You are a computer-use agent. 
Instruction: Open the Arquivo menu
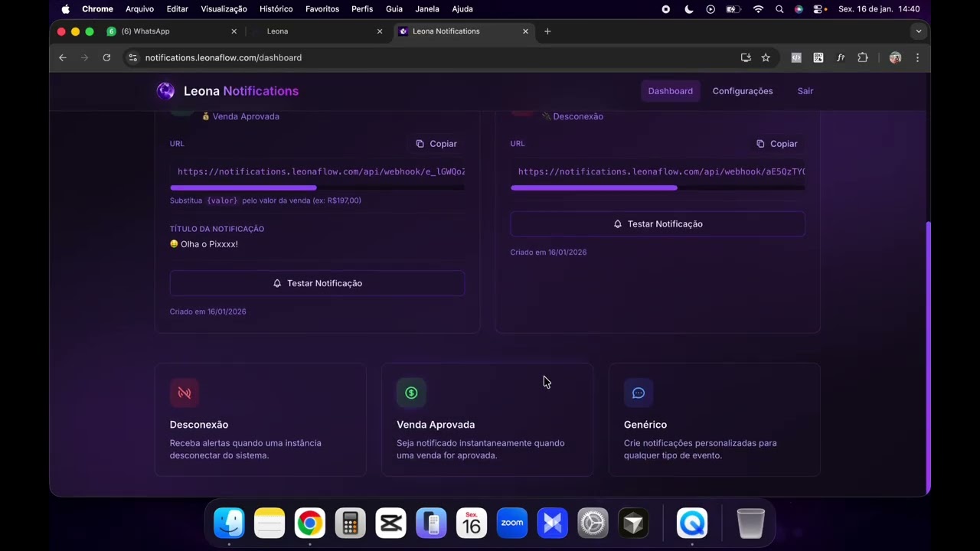click(139, 9)
